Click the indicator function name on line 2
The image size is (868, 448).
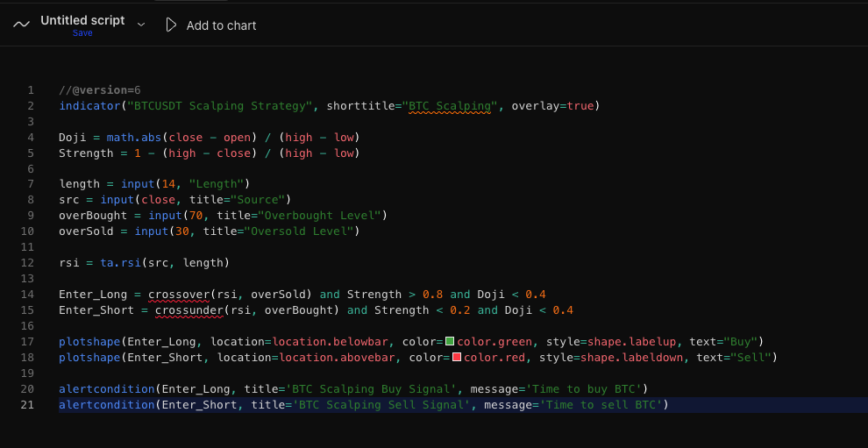pyautogui.click(x=89, y=106)
